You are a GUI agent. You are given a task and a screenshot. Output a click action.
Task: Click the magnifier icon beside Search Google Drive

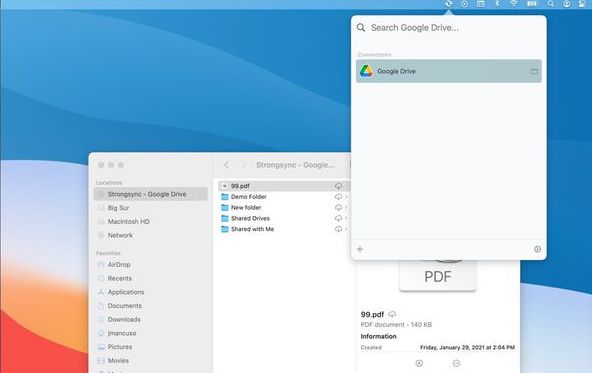click(x=361, y=28)
